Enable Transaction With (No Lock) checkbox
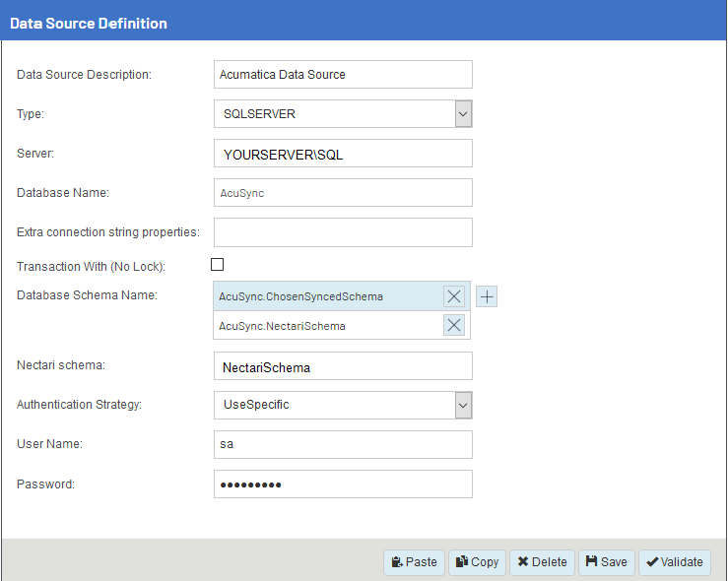 (x=217, y=265)
